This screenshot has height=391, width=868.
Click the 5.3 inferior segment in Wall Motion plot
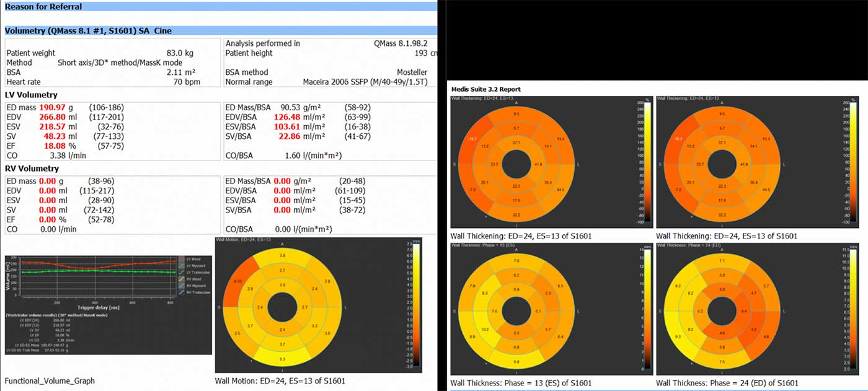point(283,358)
